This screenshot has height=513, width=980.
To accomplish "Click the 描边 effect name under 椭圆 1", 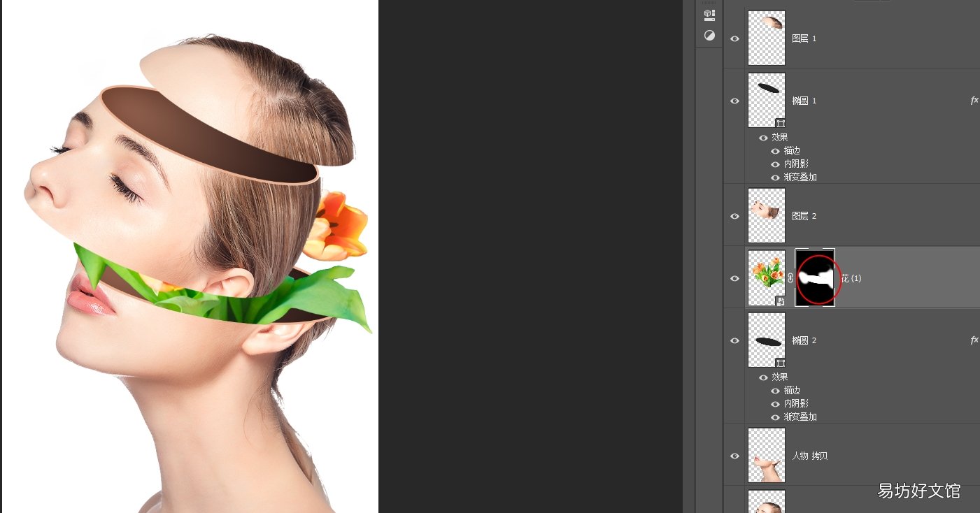I will (x=792, y=151).
